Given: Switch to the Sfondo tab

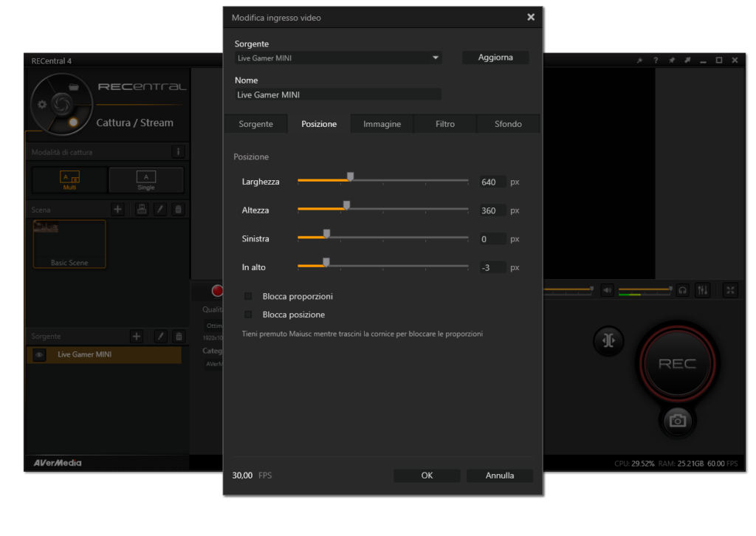Looking at the screenshot, I should [x=508, y=124].
